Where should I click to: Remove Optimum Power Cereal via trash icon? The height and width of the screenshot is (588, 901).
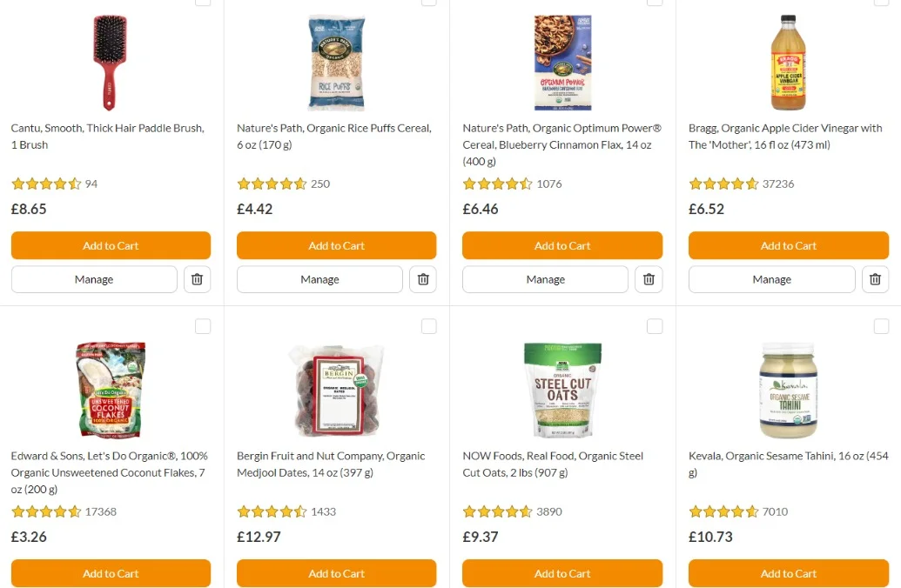coord(649,279)
